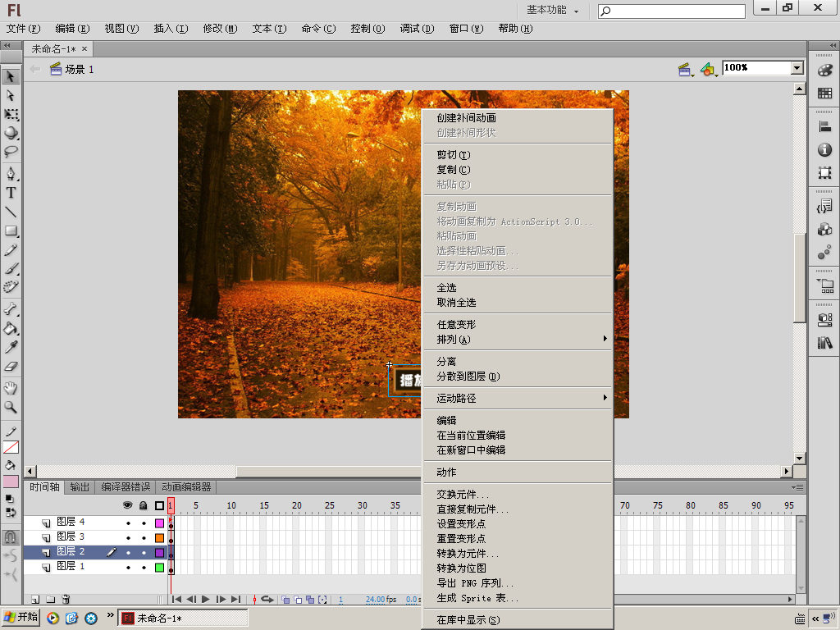This screenshot has height=630, width=840.
Task: Click the Edit Scene clapperboard icon
Action: (684, 69)
